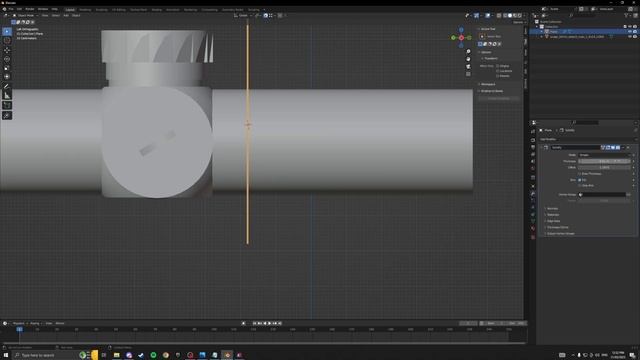
Task: Select the Add Cube tool
Action: [x=7, y=105]
